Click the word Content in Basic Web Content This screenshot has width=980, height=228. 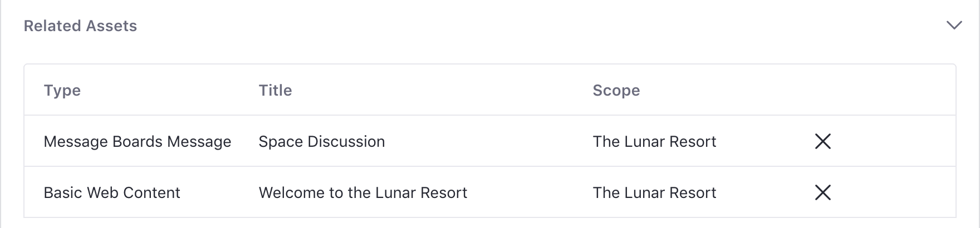click(x=151, y=192)
